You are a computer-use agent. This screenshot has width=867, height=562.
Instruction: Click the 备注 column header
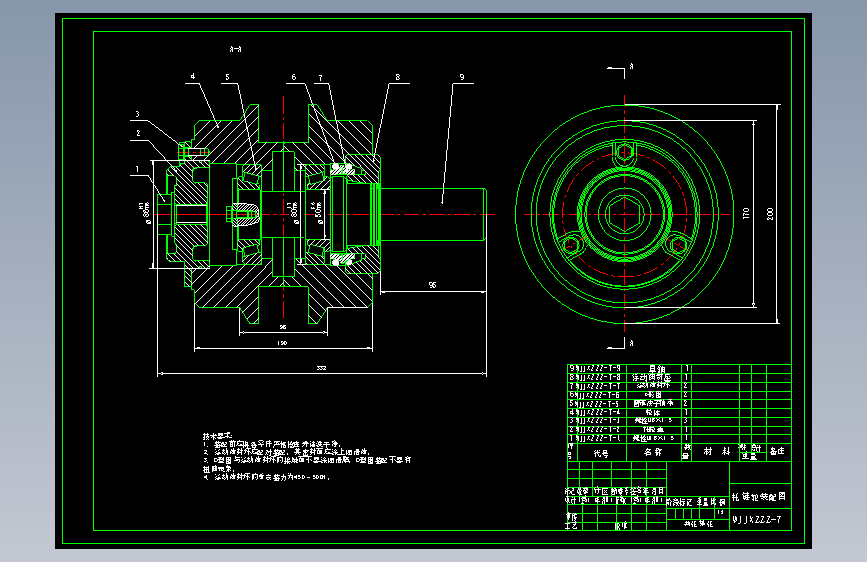click(777, 451)
